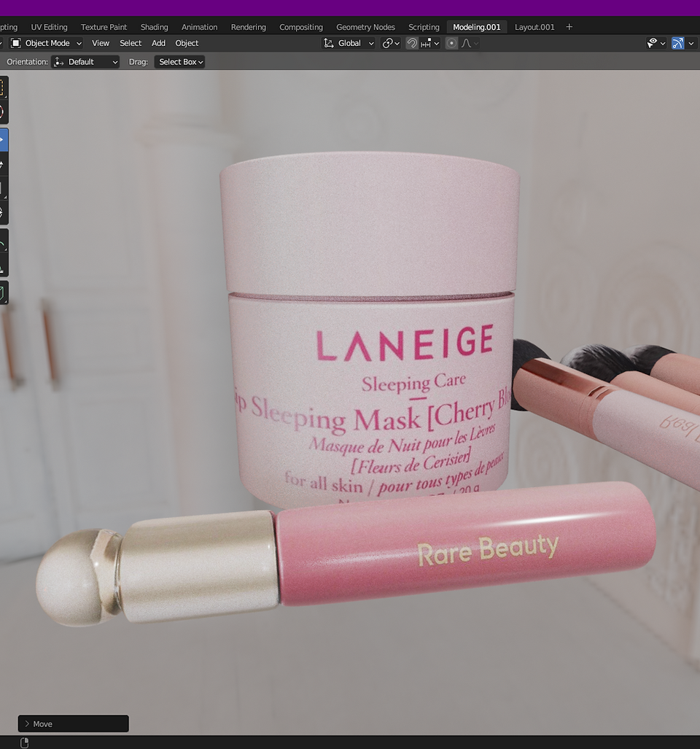Switch to Scripting workspace tab
The width and height of the screenshot is (700, 749).
click(424, 27)
